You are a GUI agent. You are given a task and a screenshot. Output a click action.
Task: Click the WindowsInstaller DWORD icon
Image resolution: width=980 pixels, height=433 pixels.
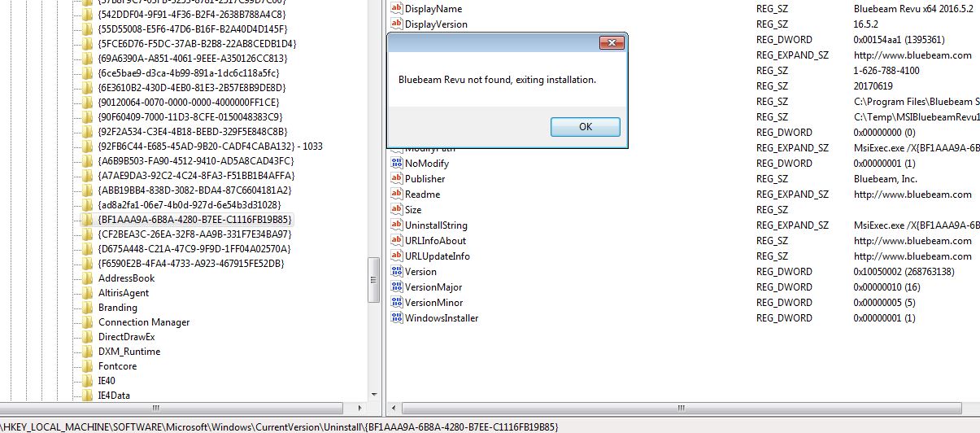[397, 317]
